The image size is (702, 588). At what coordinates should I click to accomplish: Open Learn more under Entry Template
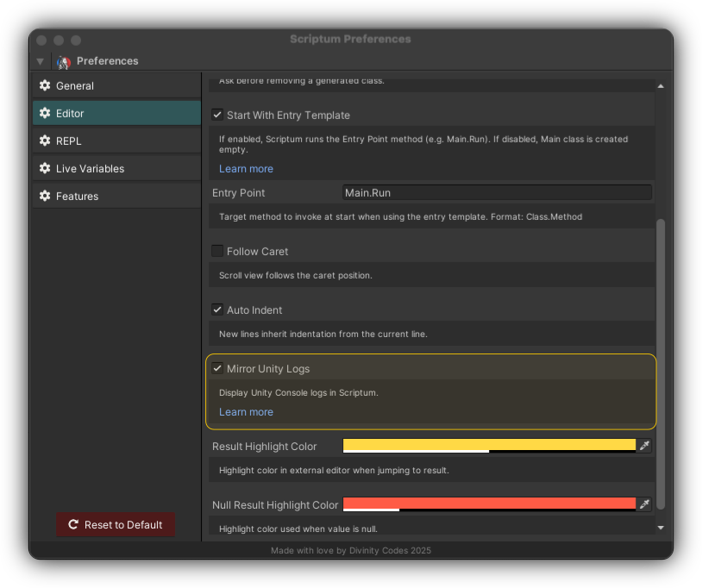tap(246, 169)
